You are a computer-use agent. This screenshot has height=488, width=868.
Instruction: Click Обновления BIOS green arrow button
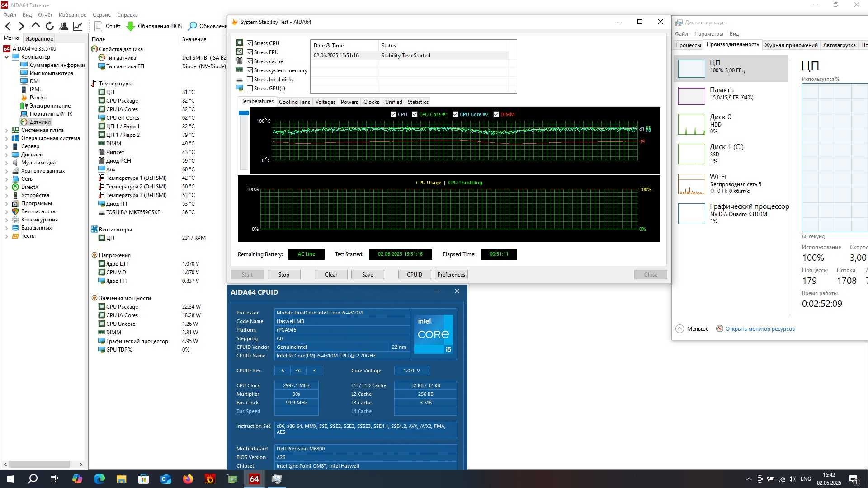pyautogui.click(x=154, y=26)
